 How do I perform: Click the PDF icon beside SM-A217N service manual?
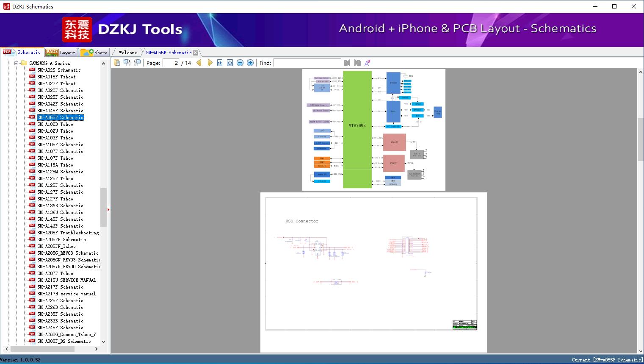click(32, 294)
